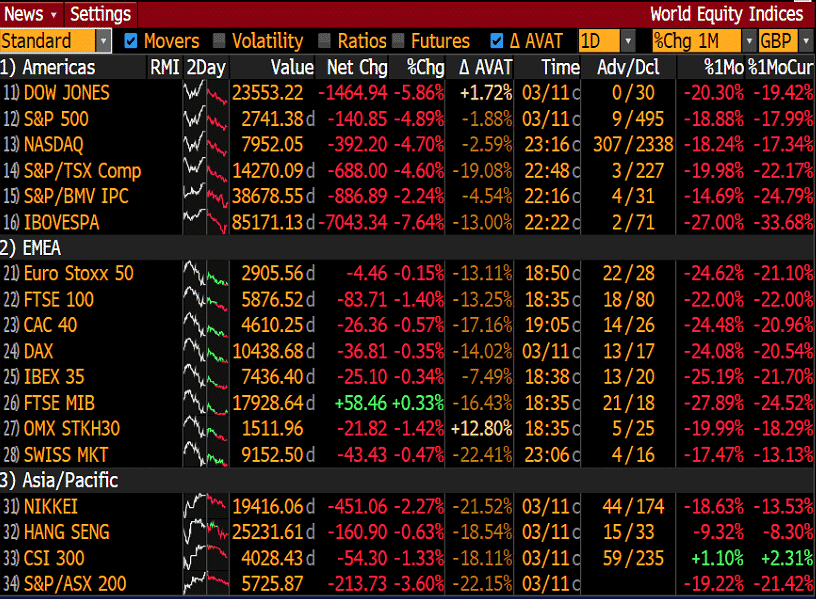
Task: View the FTSE MIB 2Day sparkline
Action: (x=206, y=403)
